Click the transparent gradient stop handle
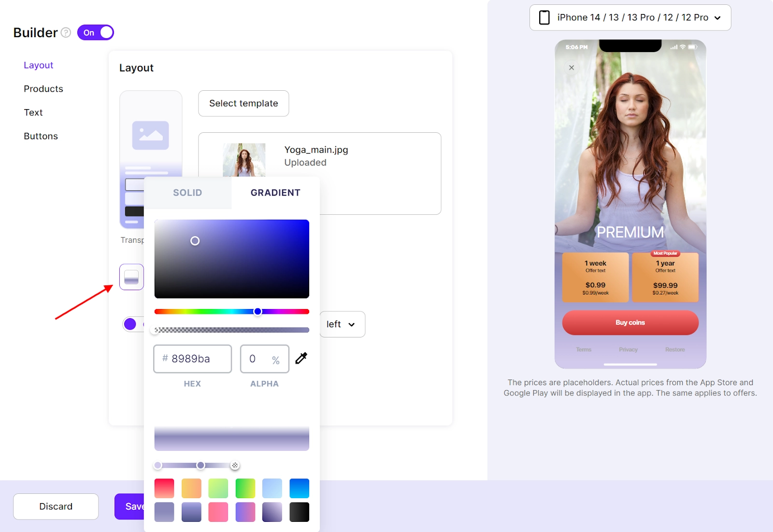The image size is (773, 532). click(x=235, y=465)
